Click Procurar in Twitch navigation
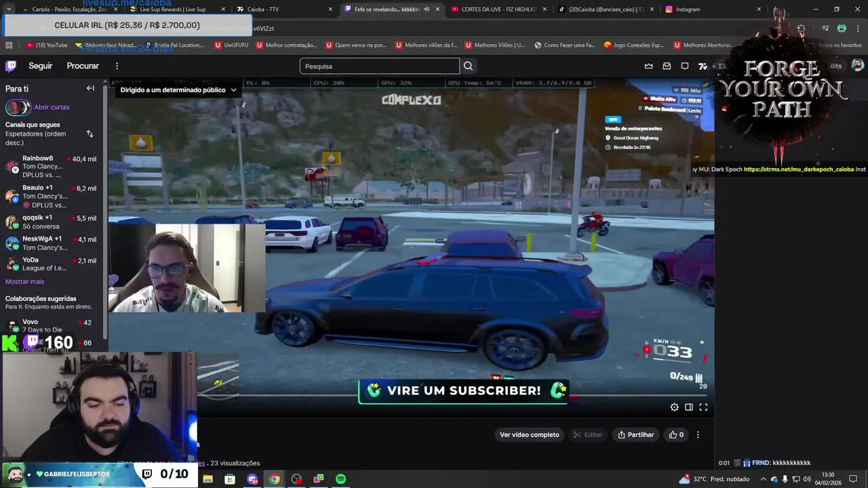868x488 pixels. point(83,66)
